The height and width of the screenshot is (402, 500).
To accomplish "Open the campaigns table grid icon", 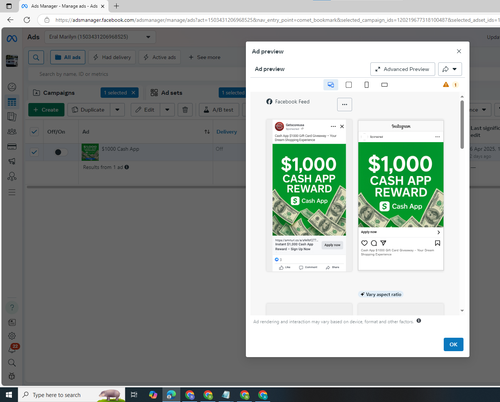I will pos(12,102).
